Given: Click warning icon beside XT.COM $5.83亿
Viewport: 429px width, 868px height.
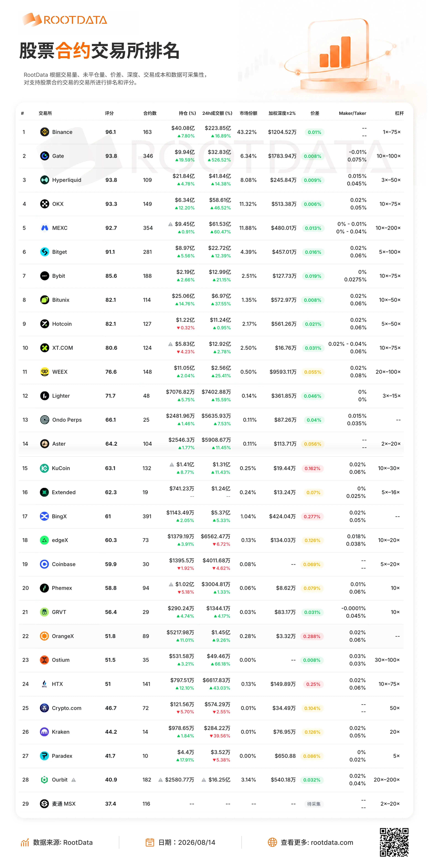Looking at the screenshot, I should 170,344.
